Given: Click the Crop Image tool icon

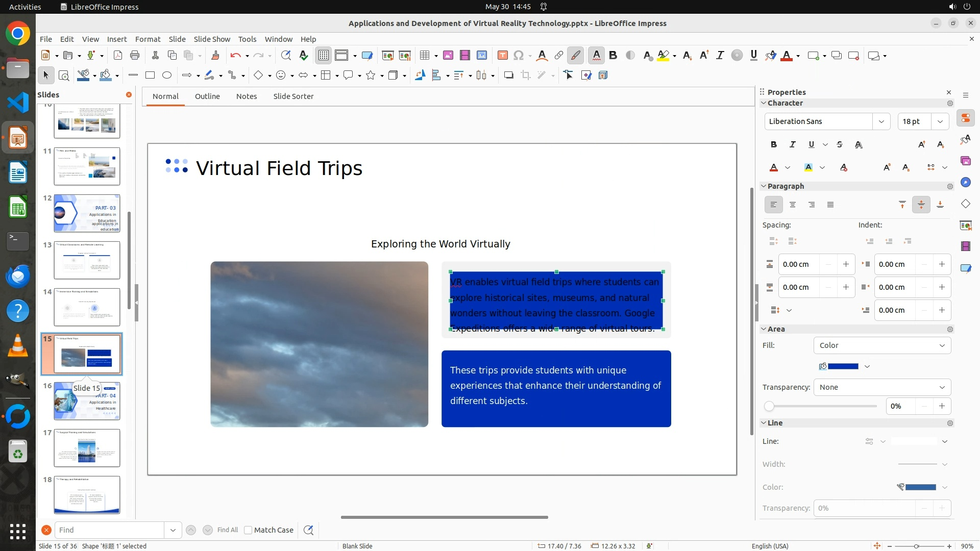Looking at the screenshot, I should [525, 76].
